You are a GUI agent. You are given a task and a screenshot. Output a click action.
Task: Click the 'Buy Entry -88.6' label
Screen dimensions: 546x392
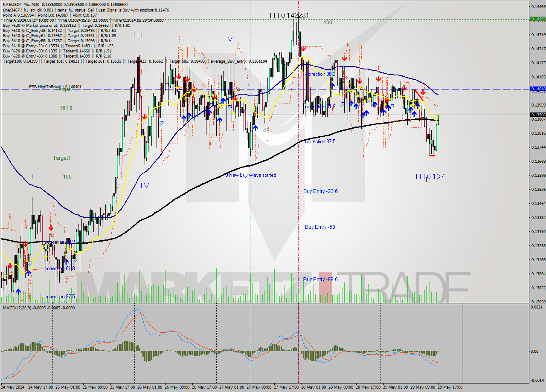click(x=320, y=280)
